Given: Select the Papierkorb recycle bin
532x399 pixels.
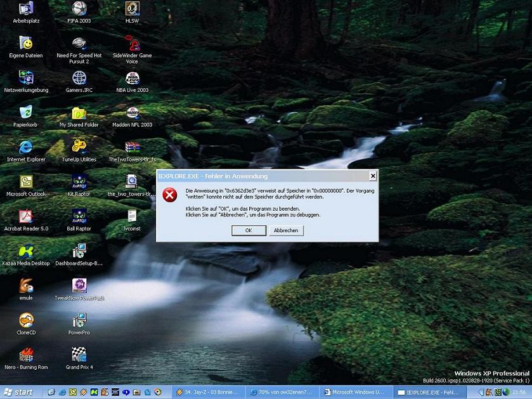Looking at the screenshot, I should [x=25, y=116].
